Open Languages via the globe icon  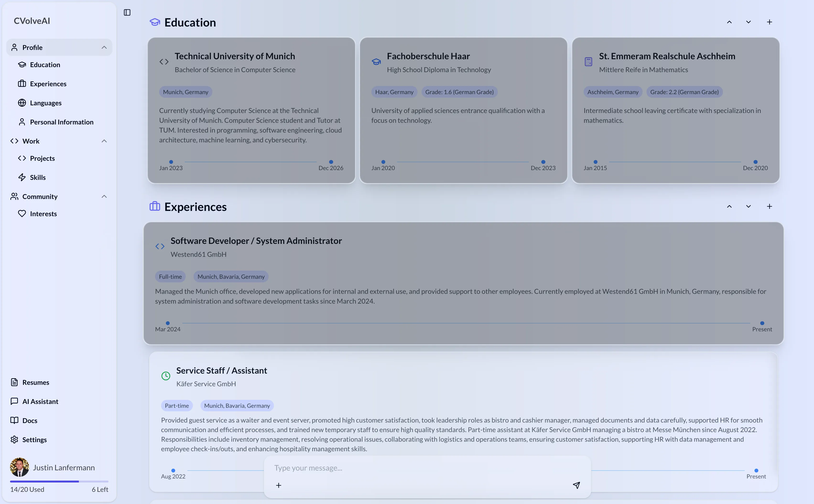[22, 103]
